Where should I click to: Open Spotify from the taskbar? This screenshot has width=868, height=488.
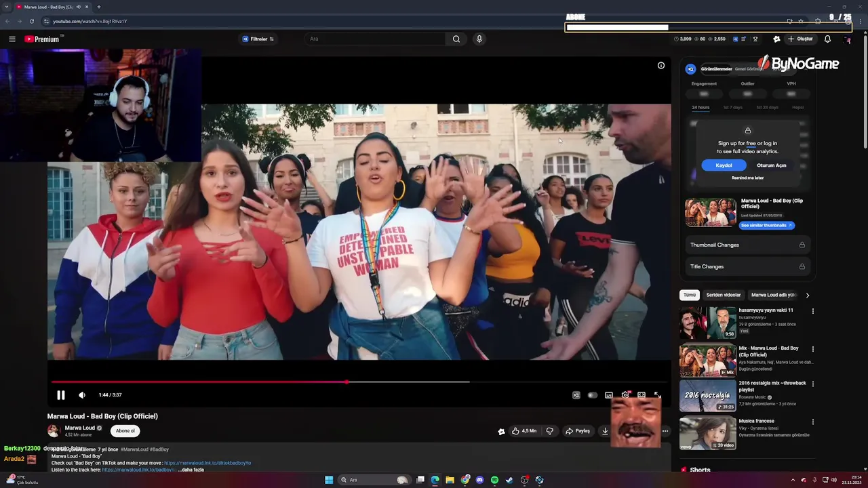pyautogui.click(x=494, y=480)
